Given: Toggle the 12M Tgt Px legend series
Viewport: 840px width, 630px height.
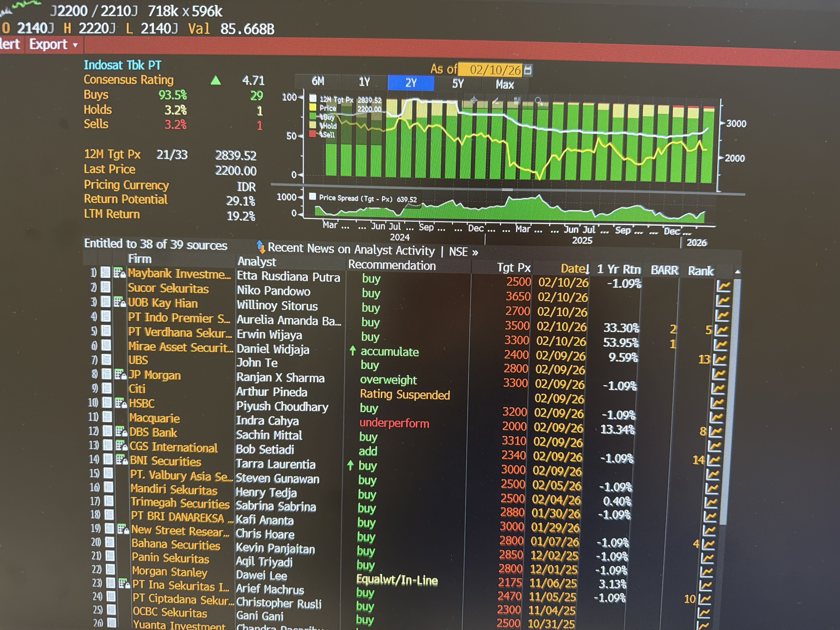Looking at the screenshot, I should point(313,98).
